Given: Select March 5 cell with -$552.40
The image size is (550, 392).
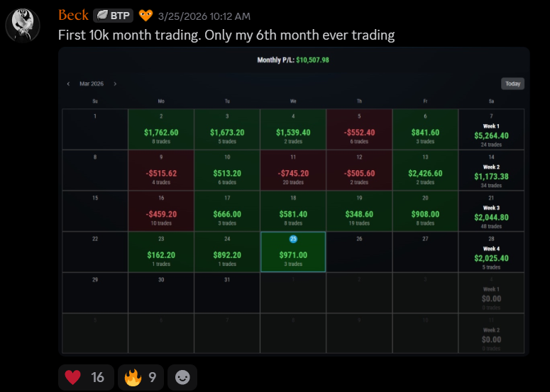Looking at the screenshot, I should point(359,129).
